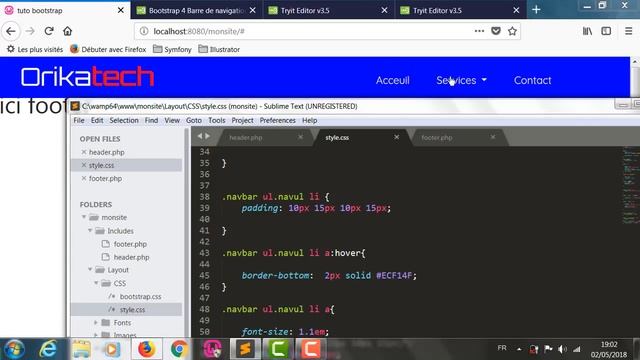Switch to first Tryit Editor v3.5 tab
The width and height of the screenshot is (640, 360).
[329, 10]
